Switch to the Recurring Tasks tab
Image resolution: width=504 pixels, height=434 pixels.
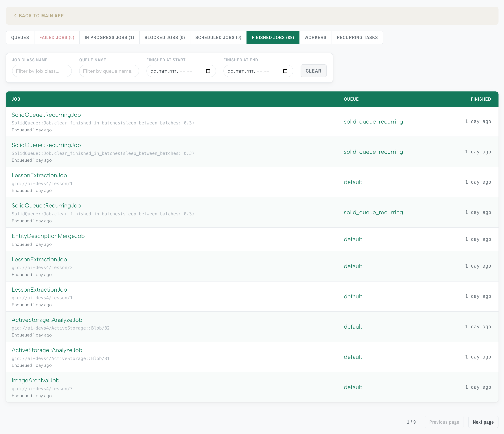(x=357, y=37)
